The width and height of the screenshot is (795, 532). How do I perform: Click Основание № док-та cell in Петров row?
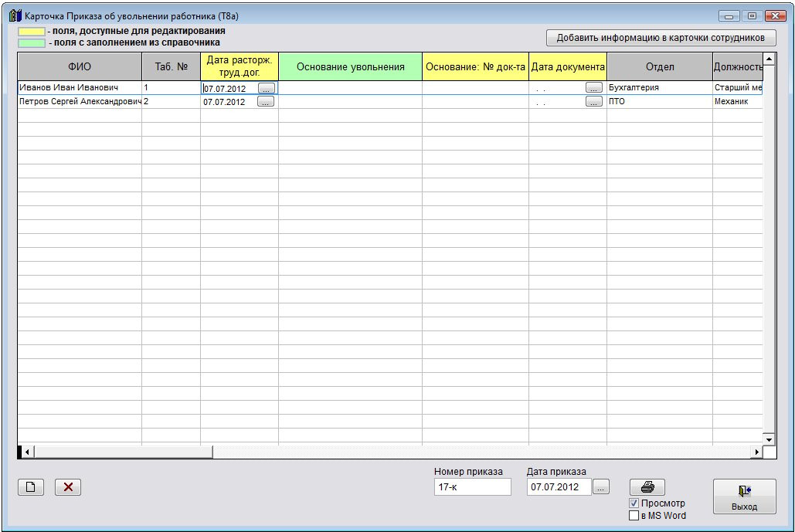tap(476, 101)
